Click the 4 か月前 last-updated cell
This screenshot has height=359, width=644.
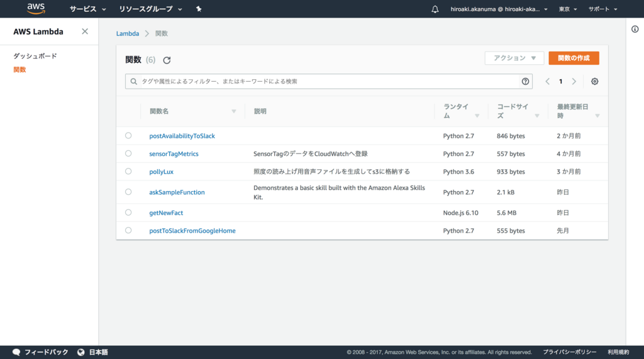(x=569, y=154)
